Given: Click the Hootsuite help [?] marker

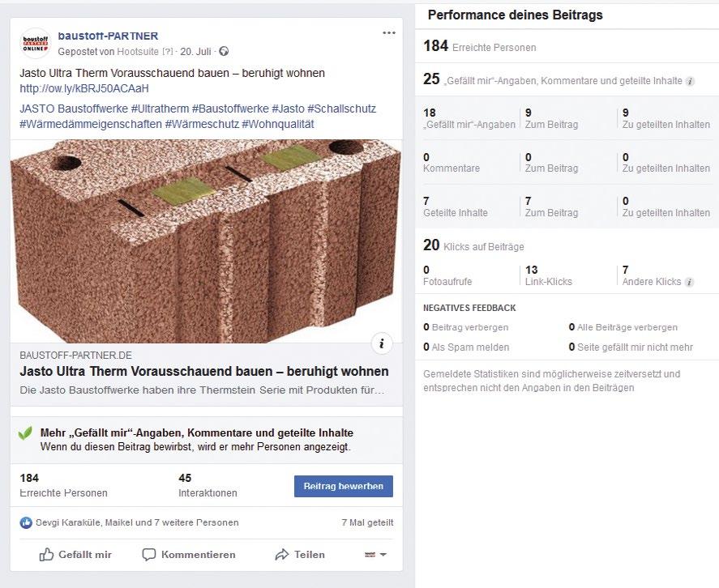Looking at the screenshot, I should (167, 52).
